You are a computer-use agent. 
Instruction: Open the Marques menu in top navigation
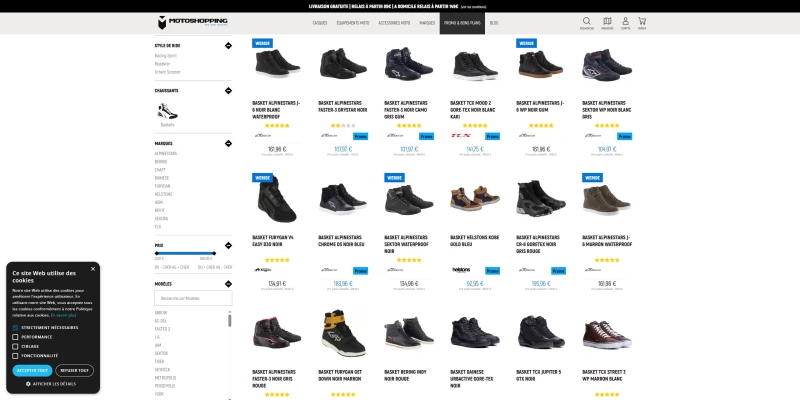tap(427, 23)
